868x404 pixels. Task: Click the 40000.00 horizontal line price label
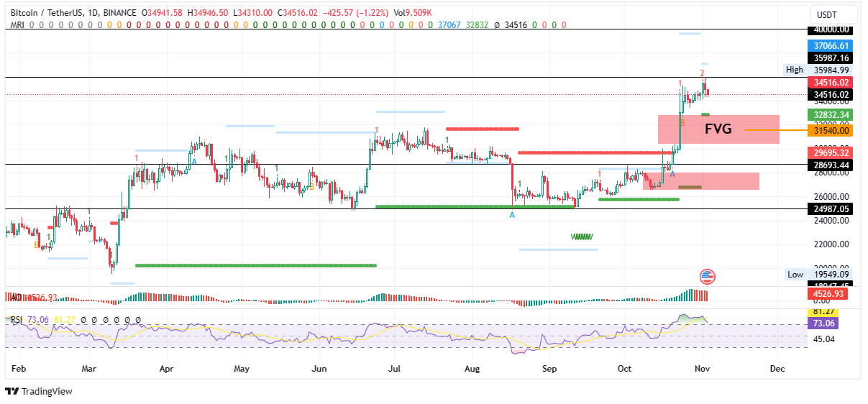[x=829, y=29]
